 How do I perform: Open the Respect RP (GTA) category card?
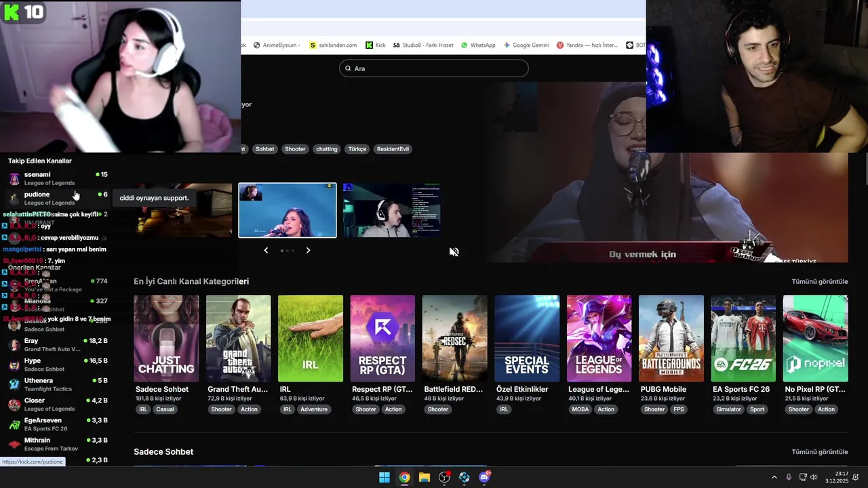[x=382, y=338]
